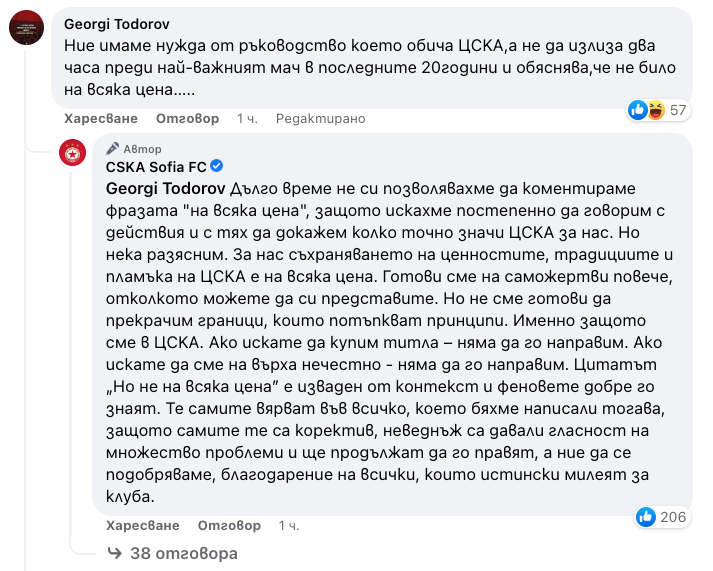Viewport: 713px width, 571px height.
Task: Click the Автор pencil badge icon
Action: coord(113,148)
